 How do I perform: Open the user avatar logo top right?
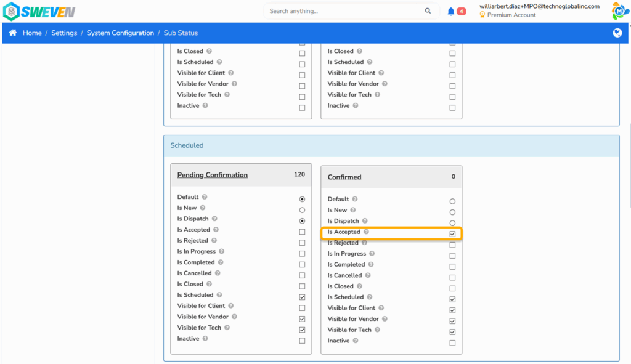619,11
